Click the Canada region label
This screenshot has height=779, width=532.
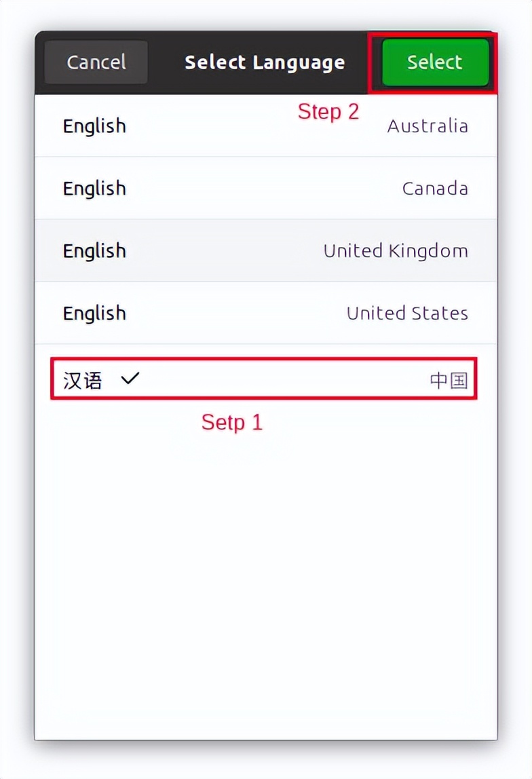[x=435, y=189]
